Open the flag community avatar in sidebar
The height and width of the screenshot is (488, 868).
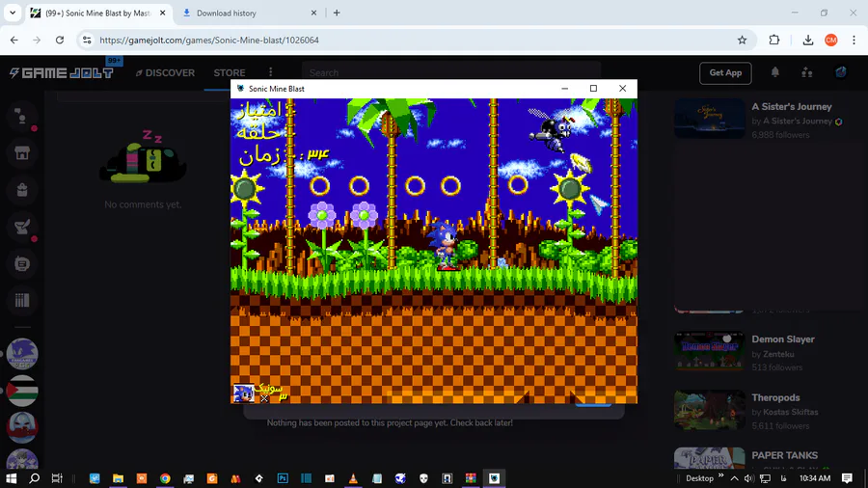coord(22,391)
